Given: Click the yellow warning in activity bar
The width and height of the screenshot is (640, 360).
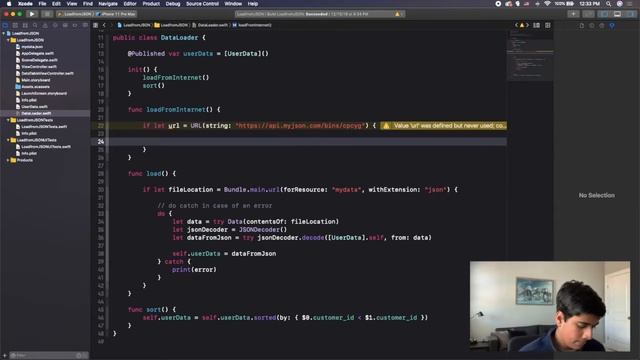Looking at the screenshot, I should click(398, 14).
